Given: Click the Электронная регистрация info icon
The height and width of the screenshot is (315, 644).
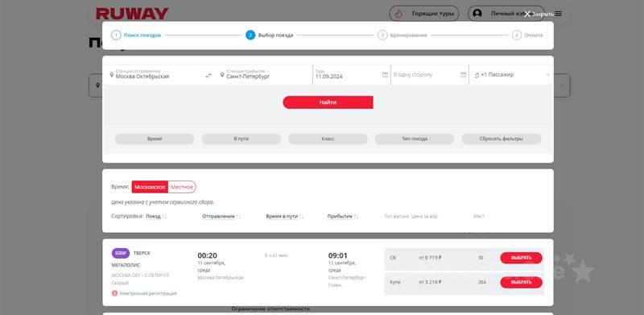Looking at the screenshot, I should [114, 293].
